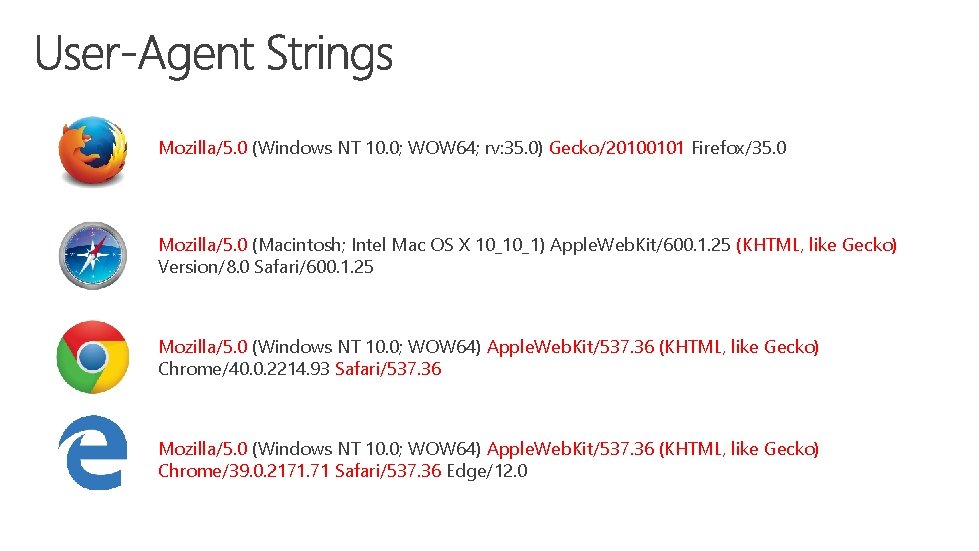
Task: Click the Firefox/35.0 token
Action: coord(739,148)
